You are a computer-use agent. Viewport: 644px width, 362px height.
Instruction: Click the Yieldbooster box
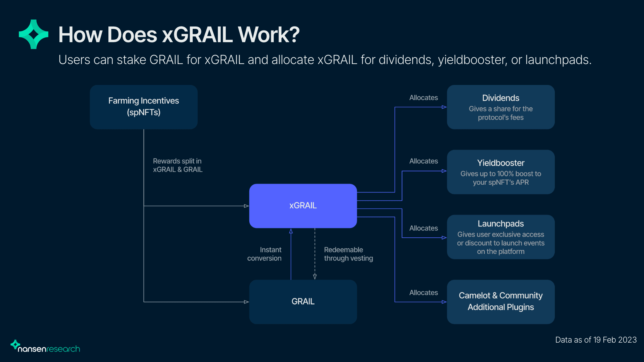click(x=501, y=172)
